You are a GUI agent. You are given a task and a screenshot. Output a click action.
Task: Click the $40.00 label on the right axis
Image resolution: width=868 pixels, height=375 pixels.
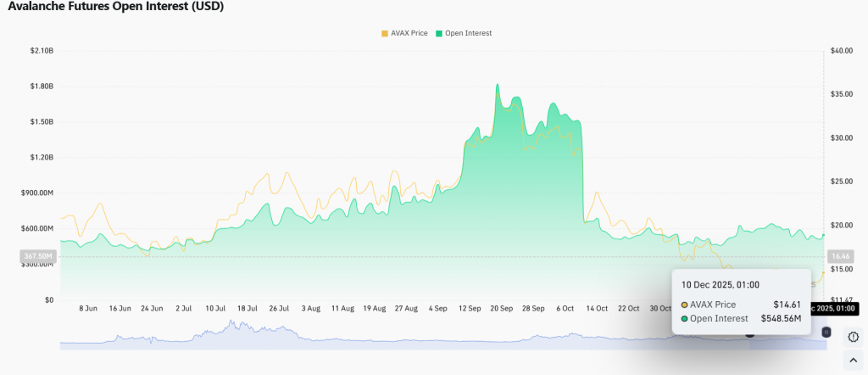pyautogui.click(x=842, y=51)
